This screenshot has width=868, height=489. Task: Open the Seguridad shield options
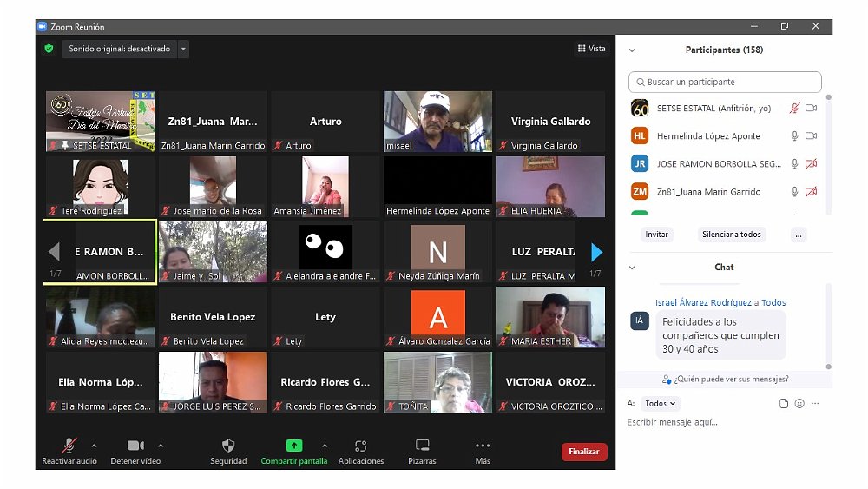click(228, 446)
